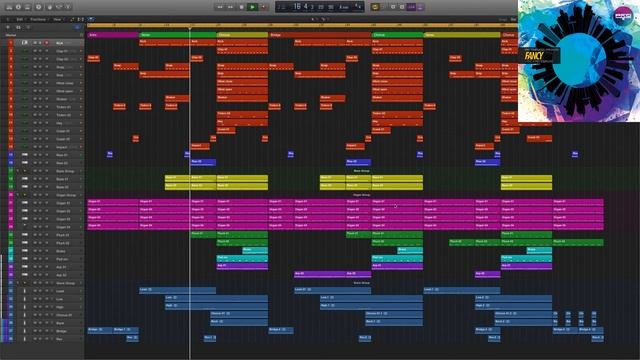Image resolution: width=640 pixels, height=360 pixels.
Task: Click the automation icon after View menu
Action: click(x=72, y=19)
